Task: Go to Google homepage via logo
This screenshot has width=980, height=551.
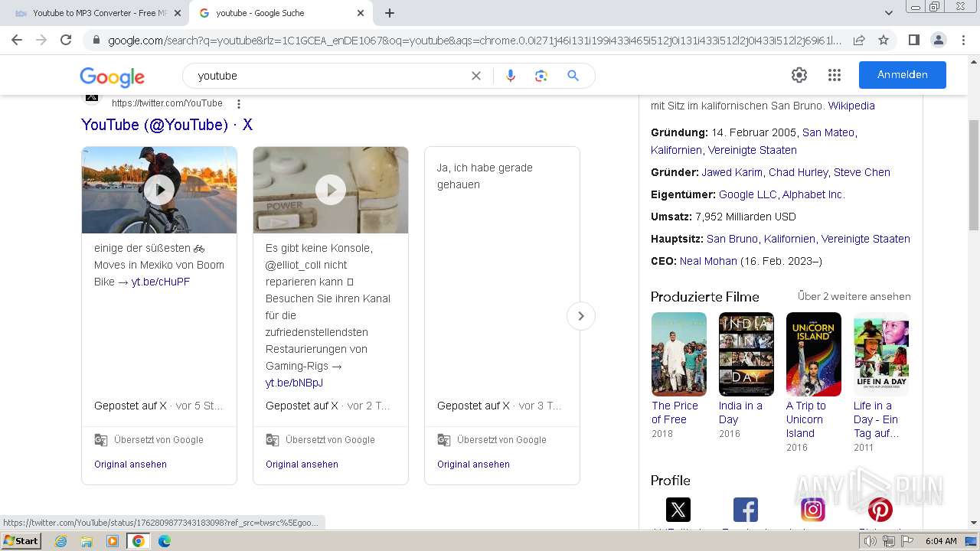Action: 112,77
